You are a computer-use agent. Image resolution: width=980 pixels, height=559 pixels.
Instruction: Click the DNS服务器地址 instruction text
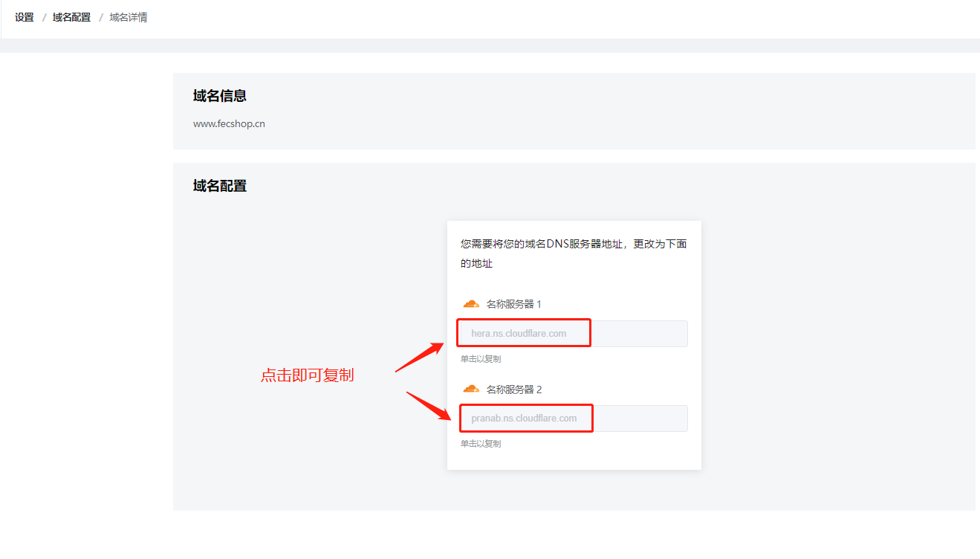click(574, 253)
